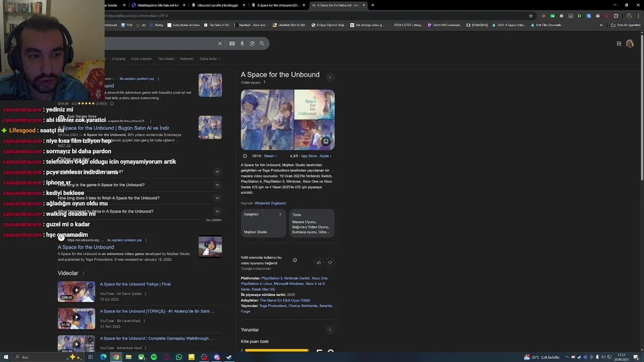644x362 pixels.
Task: Open the on-screen keyboard input tool
Action: [x=232, y=44]
